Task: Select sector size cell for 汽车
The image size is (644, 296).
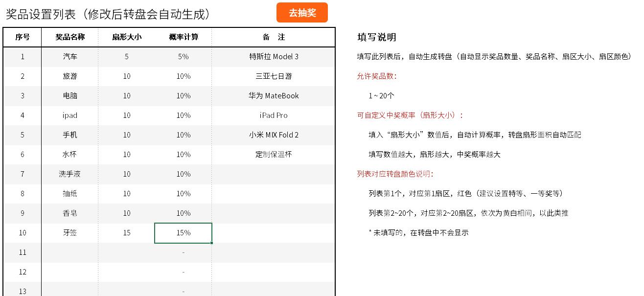Action: 127,57
